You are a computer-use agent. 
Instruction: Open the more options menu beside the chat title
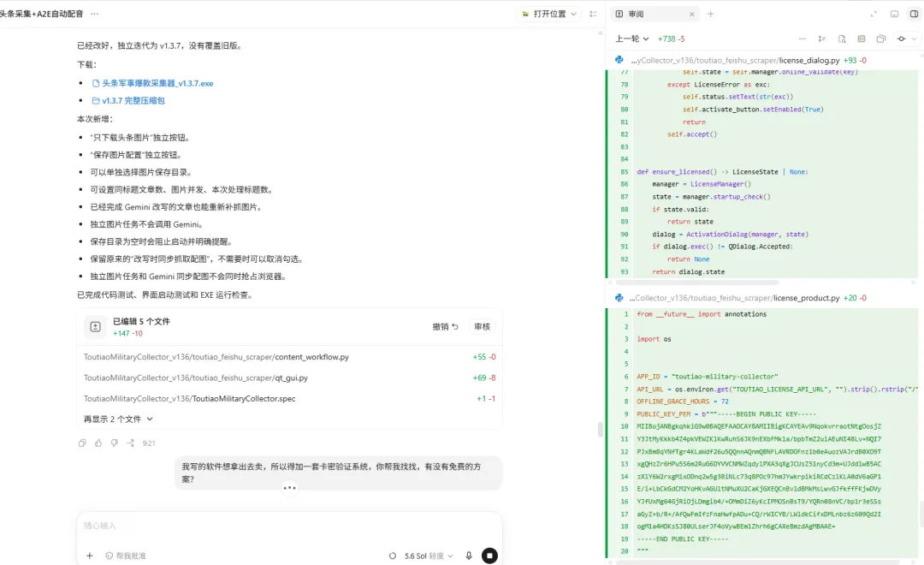click(95, 14)
